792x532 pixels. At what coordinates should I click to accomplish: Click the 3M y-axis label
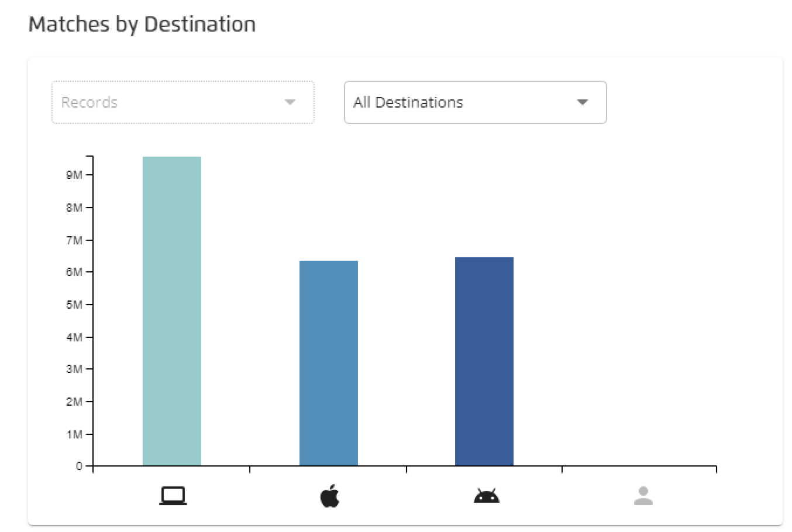tap(74, 369)
